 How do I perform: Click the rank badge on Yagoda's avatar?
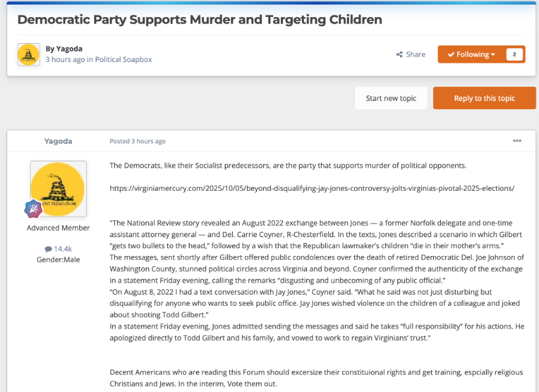coord(33,209)
